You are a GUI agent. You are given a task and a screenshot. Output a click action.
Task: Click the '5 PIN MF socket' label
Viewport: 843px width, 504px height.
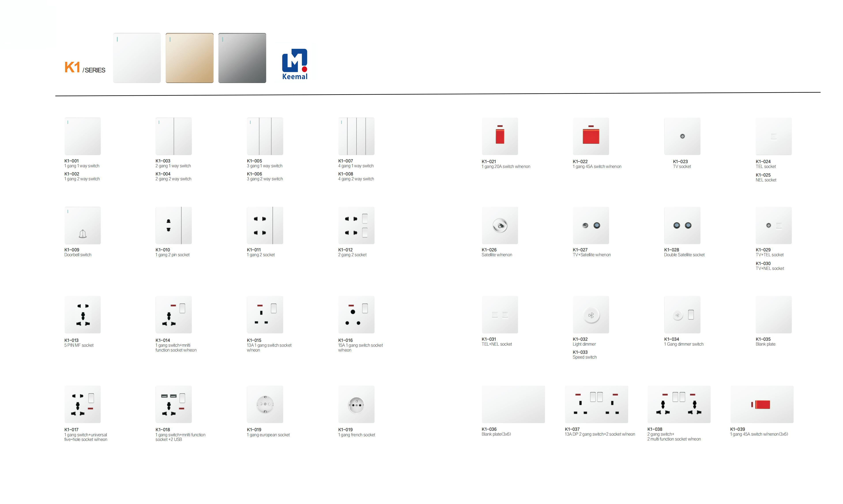coord(79,345)
